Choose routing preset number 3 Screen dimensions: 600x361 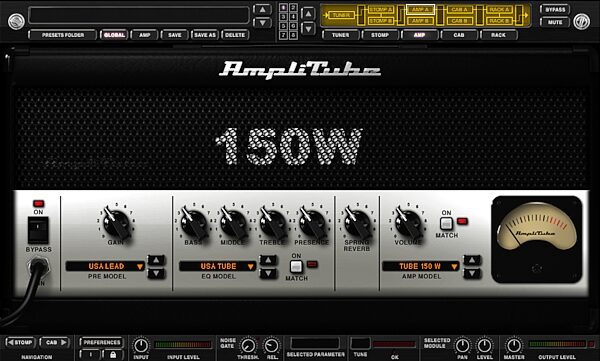(283, 17)
